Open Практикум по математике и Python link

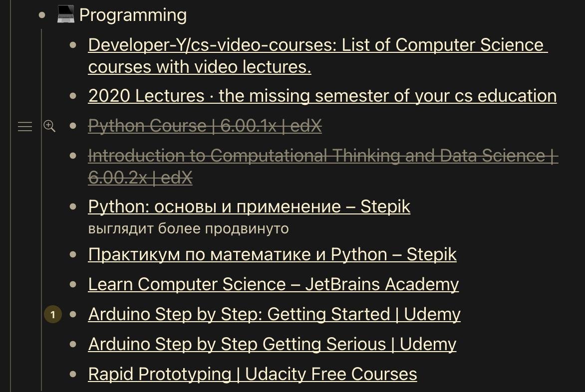(x=272, y=254)
